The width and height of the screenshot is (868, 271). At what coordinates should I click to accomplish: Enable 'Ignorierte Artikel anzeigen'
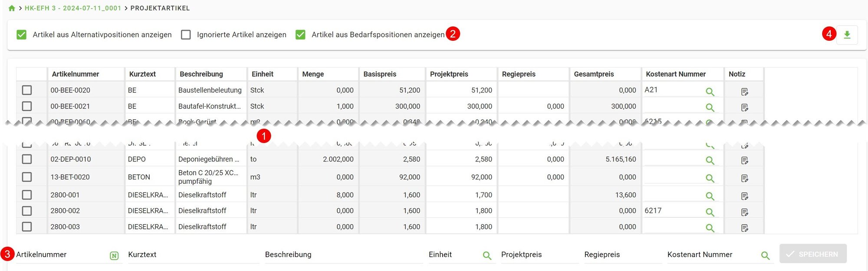click(187, 34)
